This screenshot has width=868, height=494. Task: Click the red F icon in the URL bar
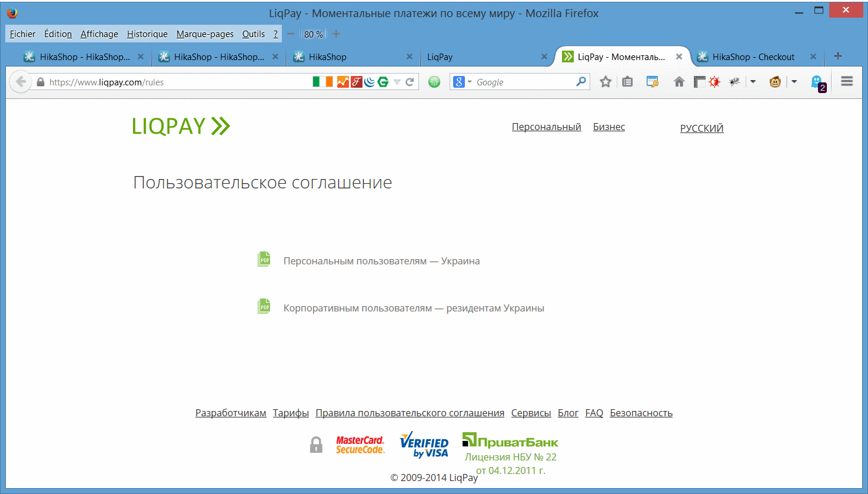point(357,82)
